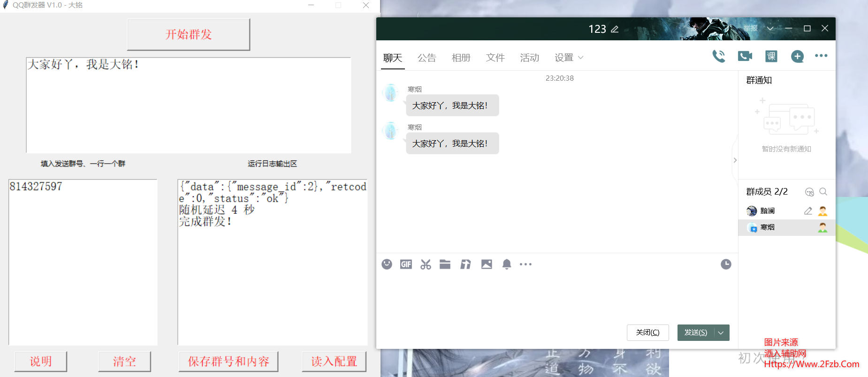Click sender avatar on first chat message
This screenshot has height=377, width=868.
click(x=391, y=93)
